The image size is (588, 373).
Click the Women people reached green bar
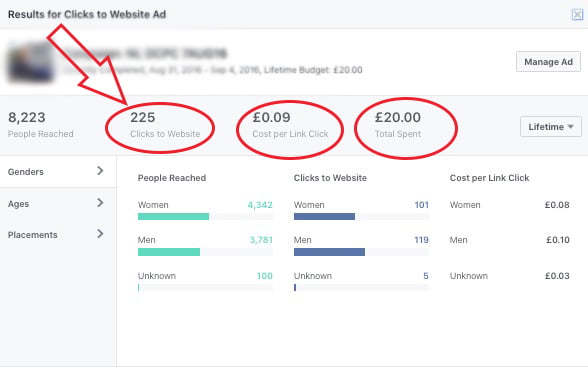click(x=173, y=216)
